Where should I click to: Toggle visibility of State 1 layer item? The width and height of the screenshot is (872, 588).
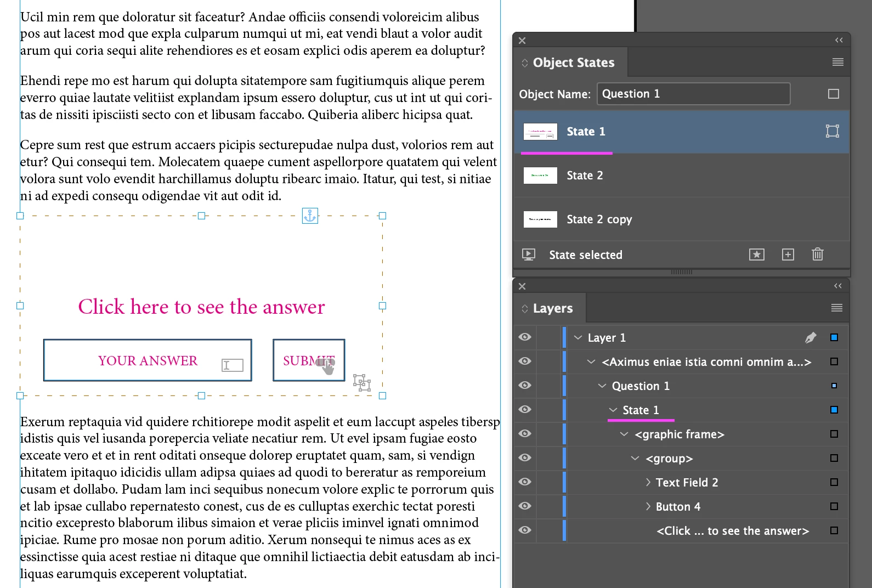coord(525,410)
